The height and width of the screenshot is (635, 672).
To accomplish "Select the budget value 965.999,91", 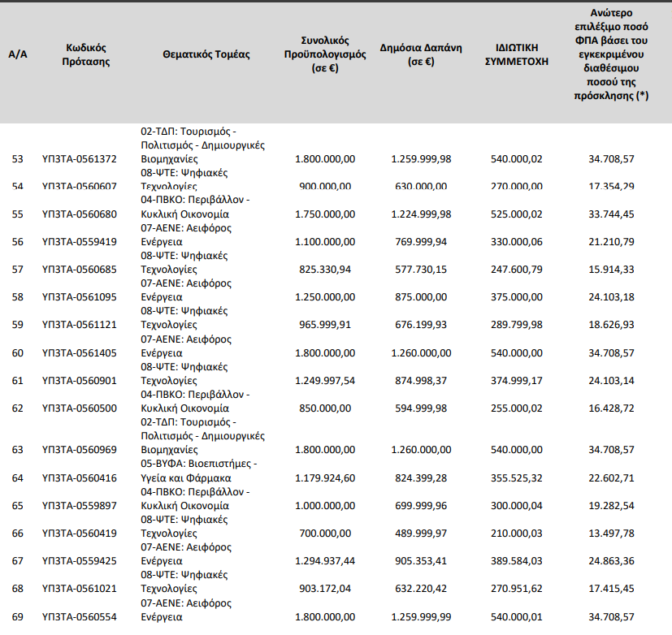I will 325,324.
